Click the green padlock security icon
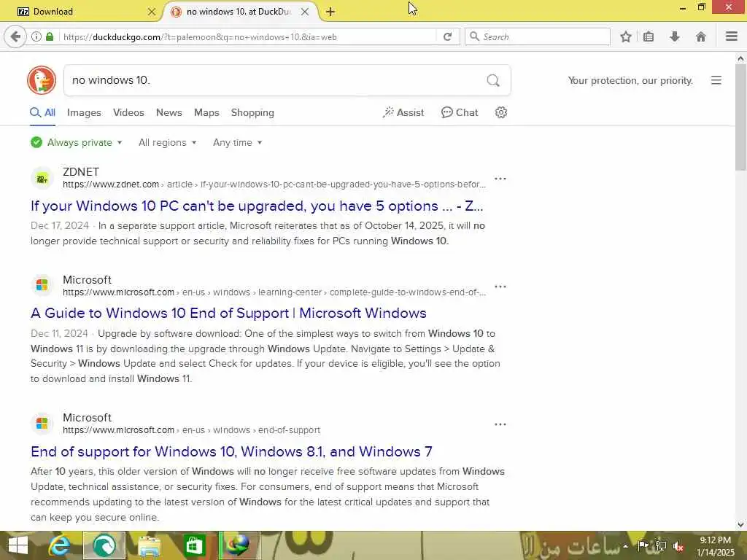The width and height of the screenshot is (747, 560). coord(50,36)
